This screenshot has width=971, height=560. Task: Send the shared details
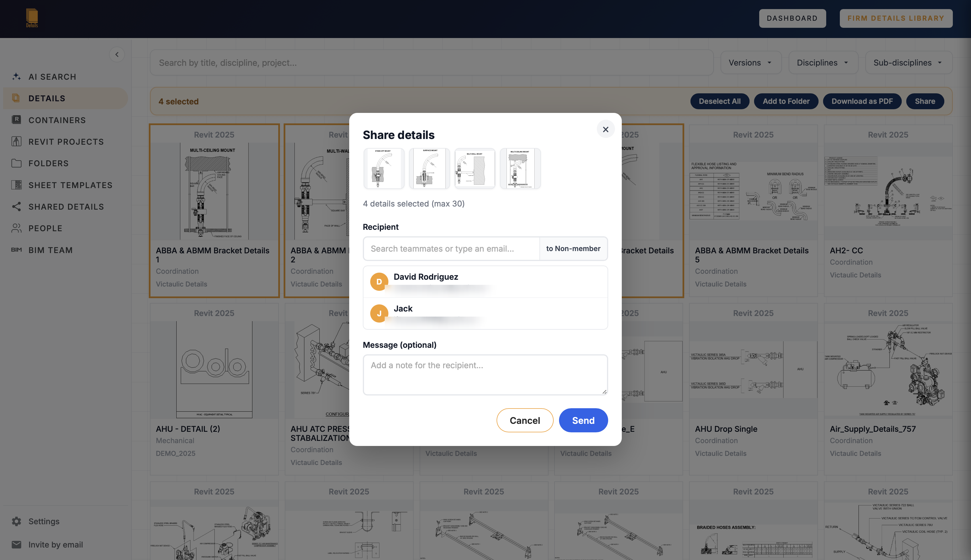coord(583,420)
